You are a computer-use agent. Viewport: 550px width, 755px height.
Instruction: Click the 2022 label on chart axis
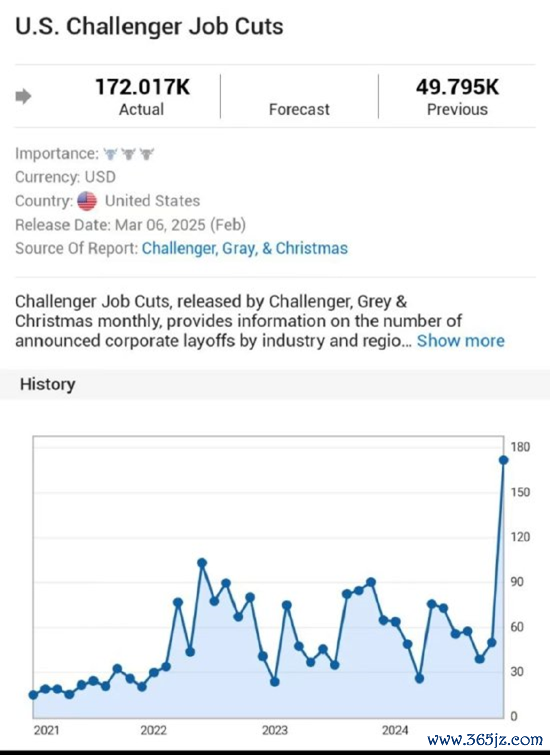(153, 730)
